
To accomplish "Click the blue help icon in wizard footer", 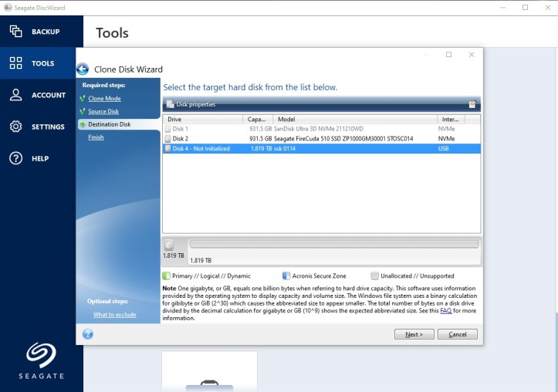I will 88,334.
